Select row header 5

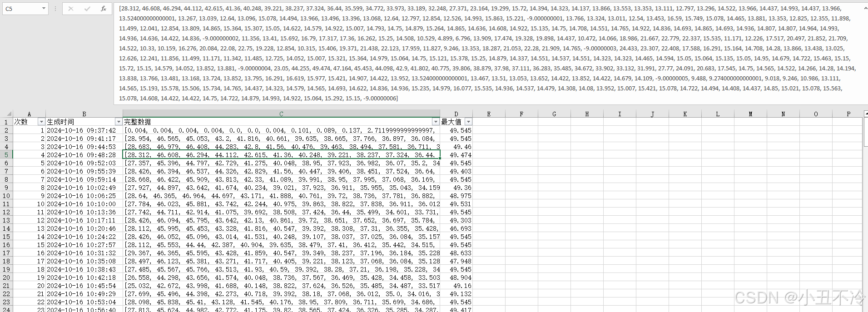click(x=6, y=155)
